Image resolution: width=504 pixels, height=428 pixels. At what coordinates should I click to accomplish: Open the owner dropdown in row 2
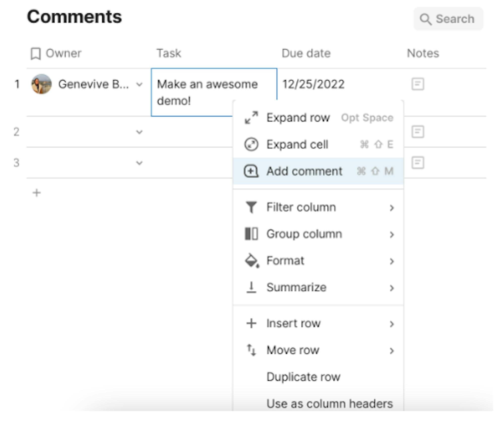139,132
